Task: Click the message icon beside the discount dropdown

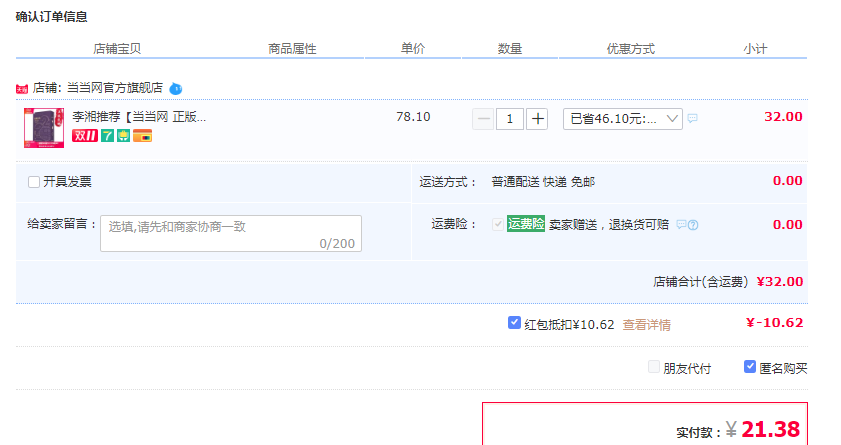Action: coord(692,118)
